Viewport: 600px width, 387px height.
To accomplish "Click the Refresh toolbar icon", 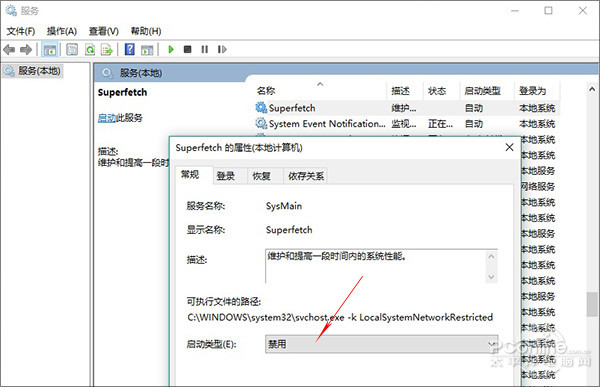I will [90, 49].
